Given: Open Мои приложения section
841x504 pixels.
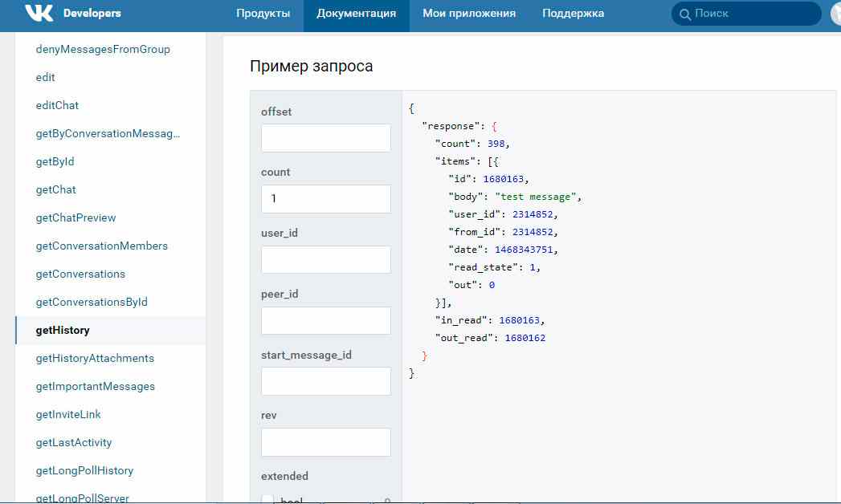Looking at the screenshot, I should [x=469, y=14].
